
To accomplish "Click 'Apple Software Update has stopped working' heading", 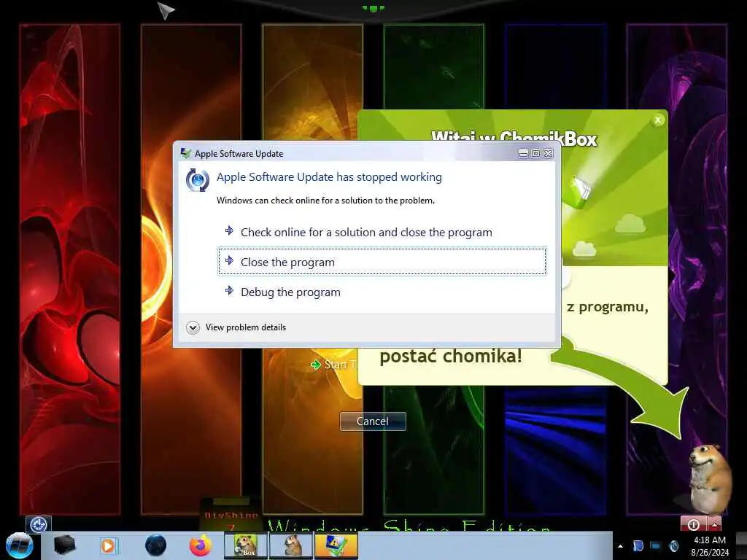I will click(x=329, y=177).
